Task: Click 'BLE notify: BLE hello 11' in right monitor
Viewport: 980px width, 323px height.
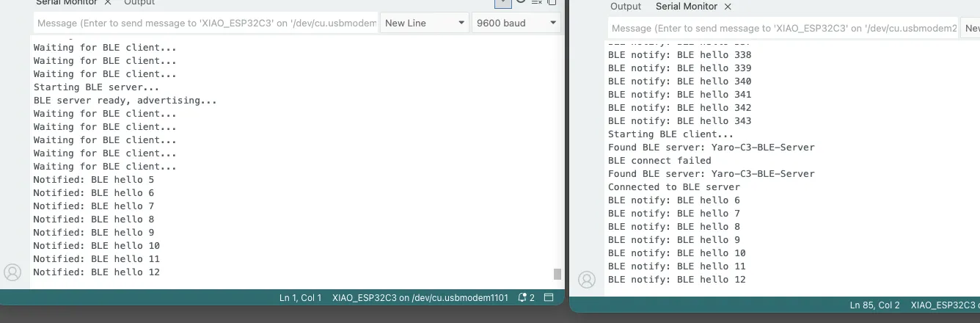Action: pos(677,266)
